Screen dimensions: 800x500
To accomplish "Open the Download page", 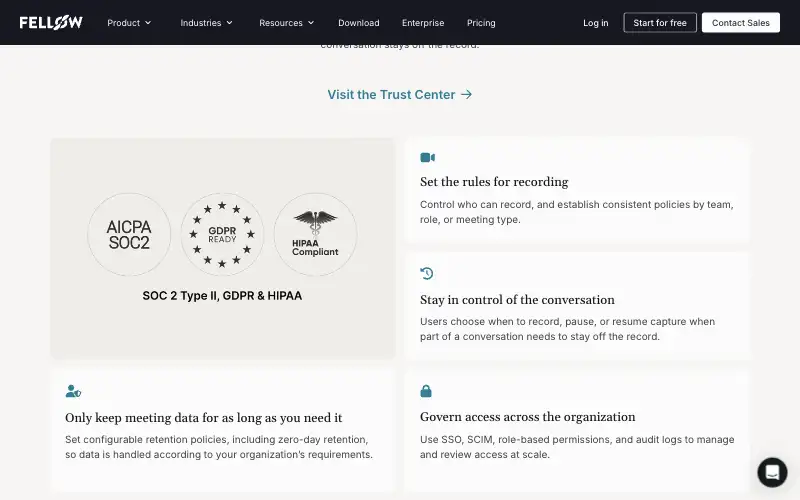I will (x=359, y=22).
